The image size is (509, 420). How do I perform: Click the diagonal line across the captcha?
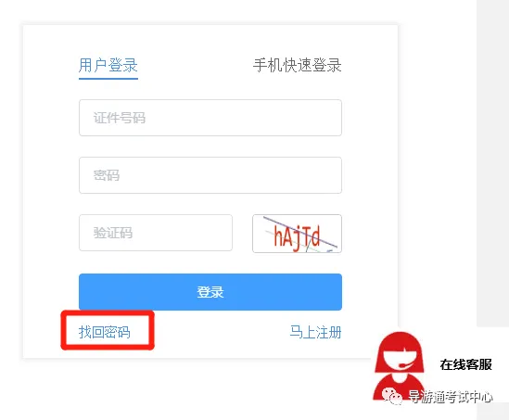click(x=300, y=232)
